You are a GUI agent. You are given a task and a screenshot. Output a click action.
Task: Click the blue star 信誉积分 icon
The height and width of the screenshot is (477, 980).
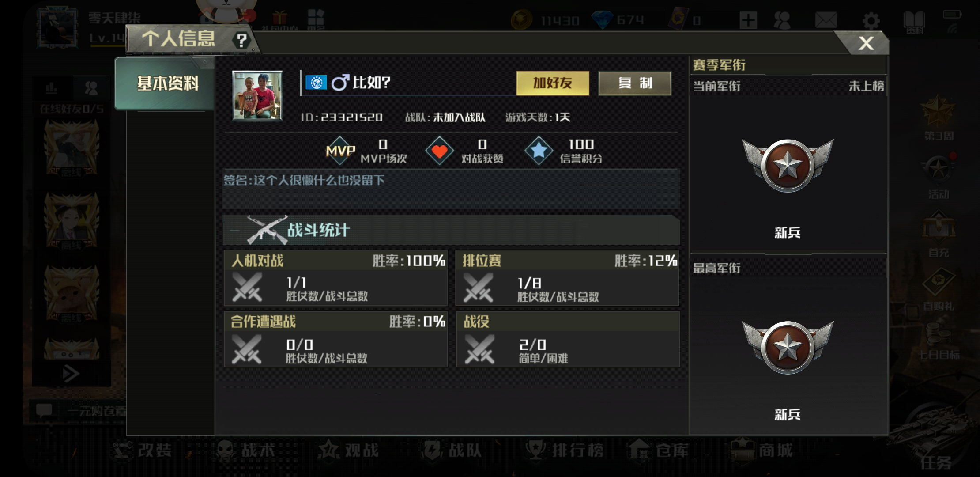tap(539, 151)
